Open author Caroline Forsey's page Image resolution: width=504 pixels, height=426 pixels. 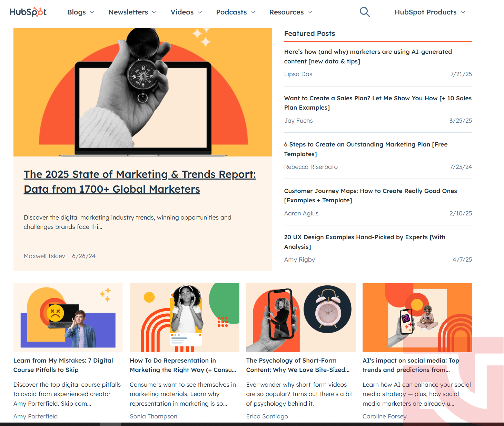point(385,416)
